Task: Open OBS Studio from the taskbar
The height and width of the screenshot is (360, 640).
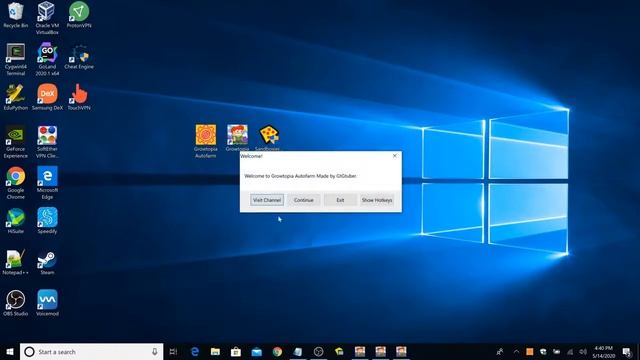Action: [x=318, y=351]
